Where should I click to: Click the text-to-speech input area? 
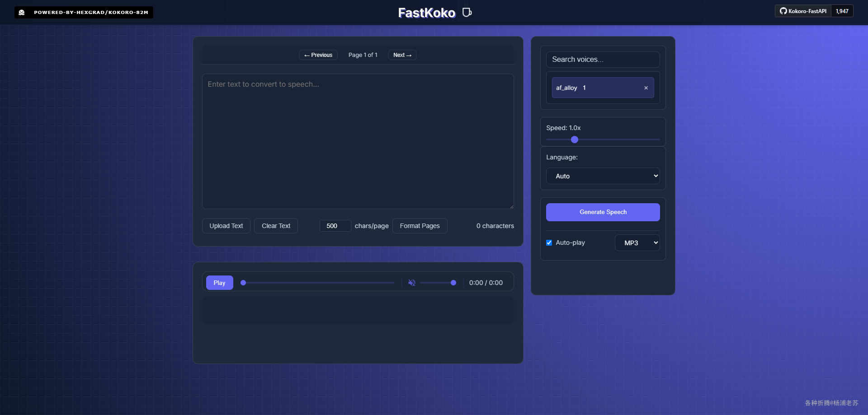pyautogui.click(x=358, y=141)
